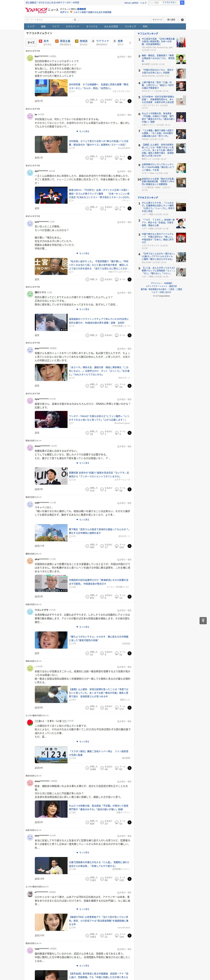Open the settings gear icon in the header

182,19
